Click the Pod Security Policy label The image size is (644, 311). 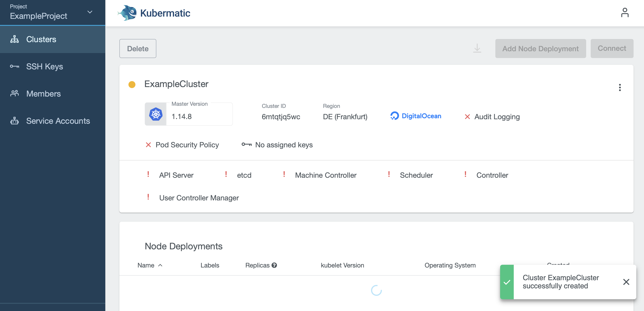pyautogui.click(x=187, y=145)
